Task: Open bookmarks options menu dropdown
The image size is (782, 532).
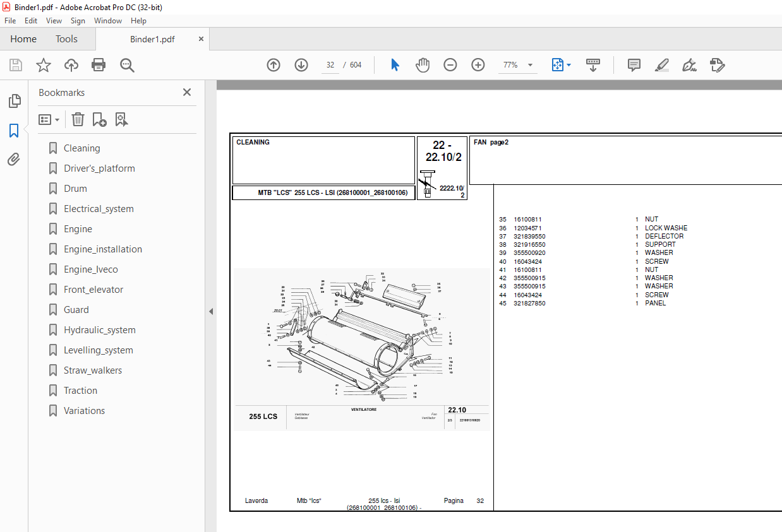Action: click(x=49, y=119)
